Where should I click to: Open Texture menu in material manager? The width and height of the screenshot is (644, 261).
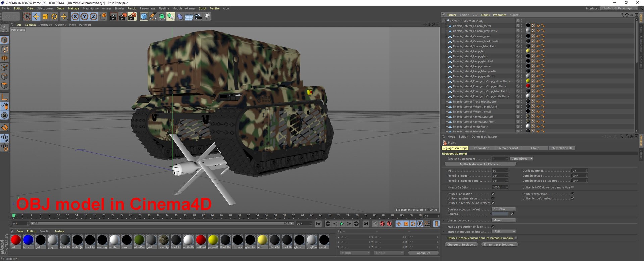click(x=59, y=231)
